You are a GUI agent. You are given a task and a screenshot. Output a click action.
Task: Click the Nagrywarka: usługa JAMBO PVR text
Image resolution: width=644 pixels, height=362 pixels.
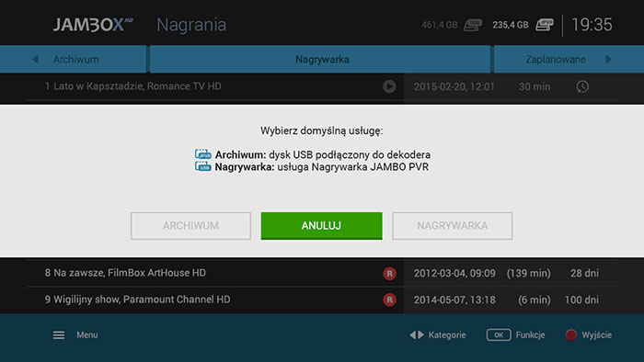point(322,167)
